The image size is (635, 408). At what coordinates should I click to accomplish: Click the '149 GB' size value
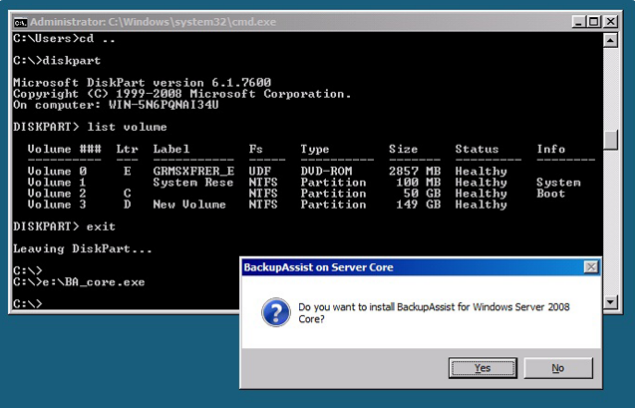pos(418,204)
